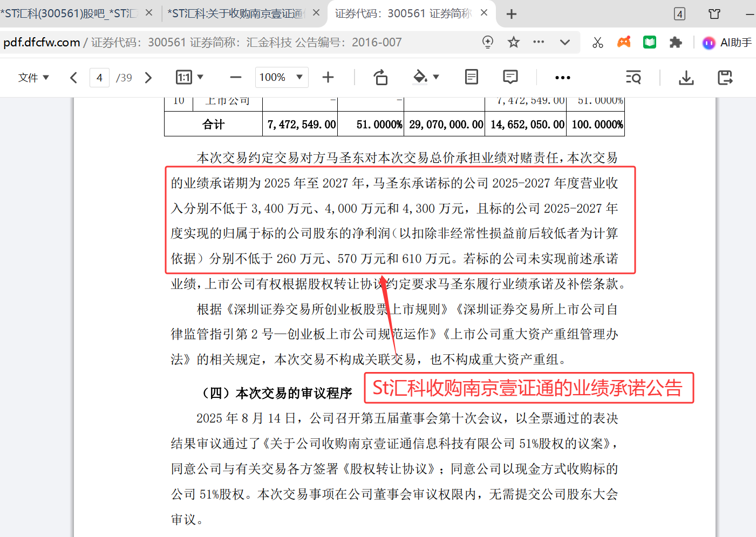
Task: Select the 证券代码: 300561 tab
Action: click(403, 13)
